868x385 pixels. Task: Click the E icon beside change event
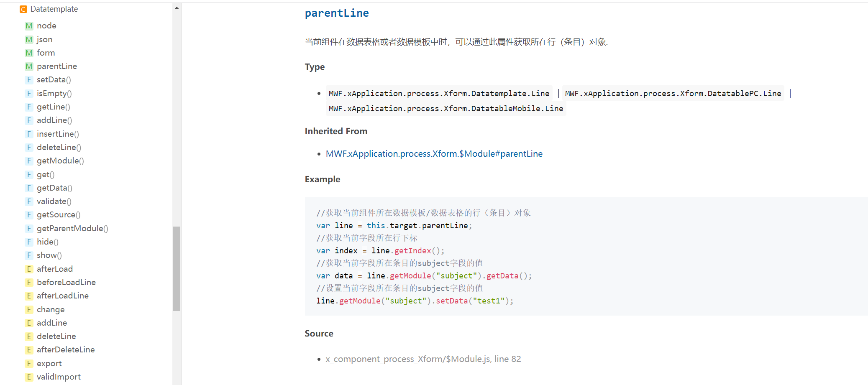point(29,310)
